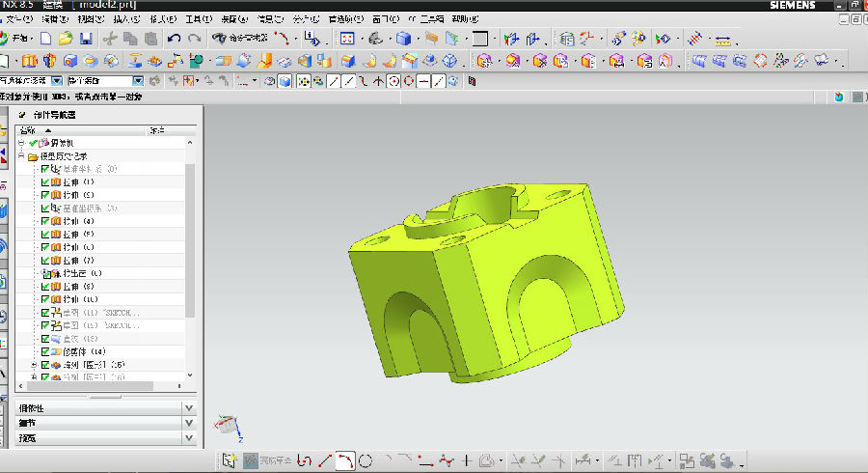Toggle the 拉伸 (7) feature checkbox
Image resolution: width=868 pixels, height=473 pixels.
[44, 261]
